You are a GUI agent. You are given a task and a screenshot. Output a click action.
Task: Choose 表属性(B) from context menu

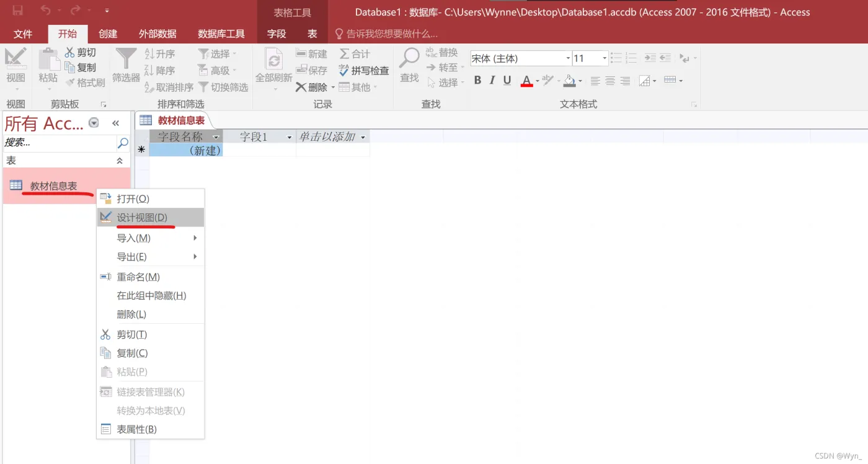tap(151, 429)
